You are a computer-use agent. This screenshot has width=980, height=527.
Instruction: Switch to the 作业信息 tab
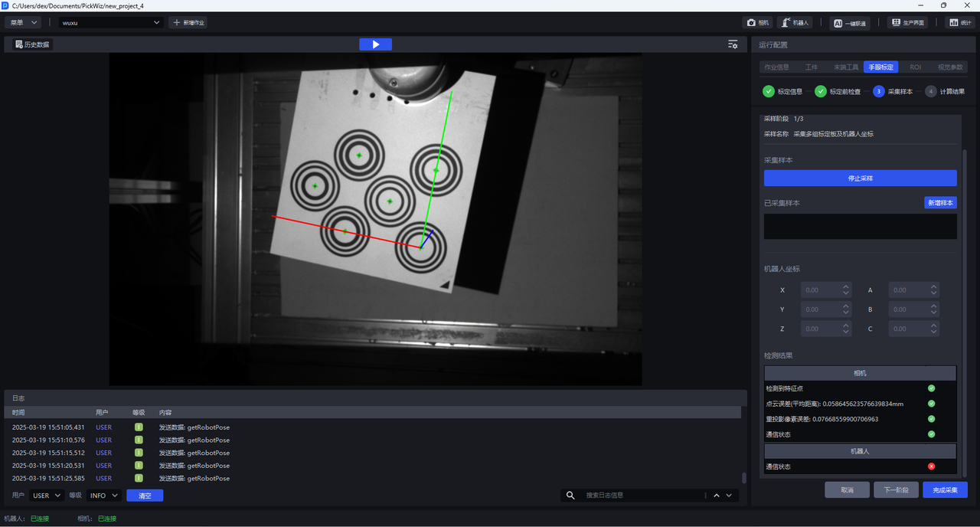tap(776, 67)
